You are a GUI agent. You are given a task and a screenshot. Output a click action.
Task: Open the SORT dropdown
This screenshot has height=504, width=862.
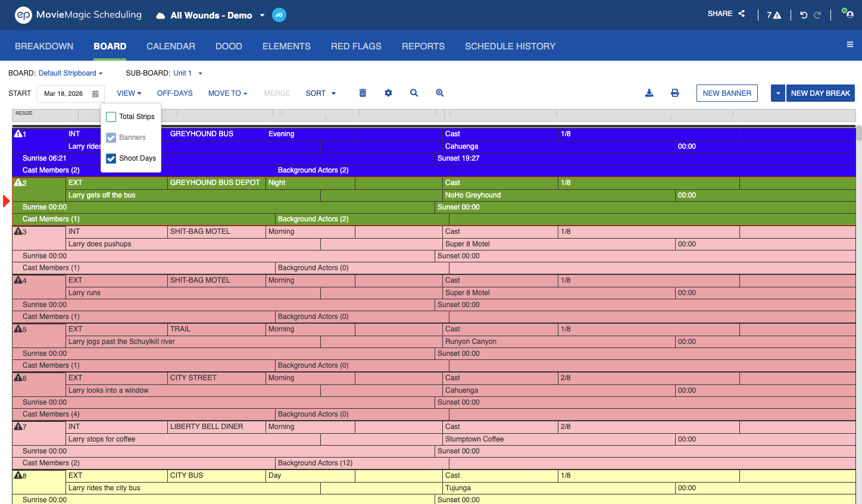[320, 93]
